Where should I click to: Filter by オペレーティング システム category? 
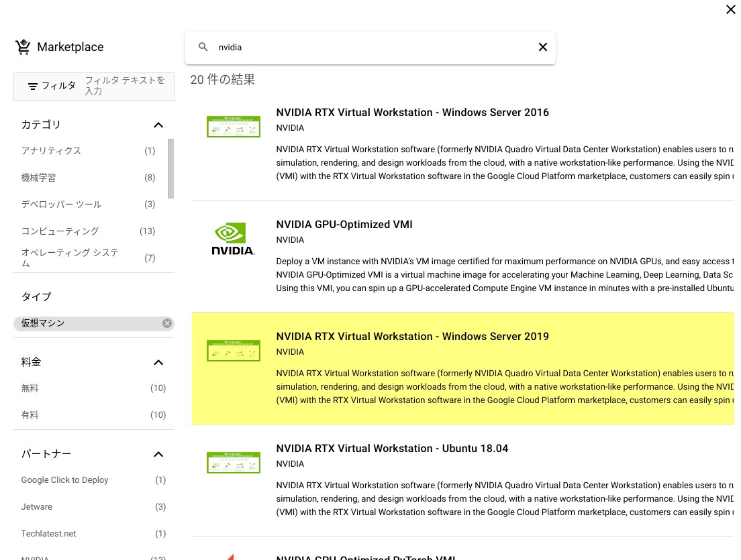(89, 258)
